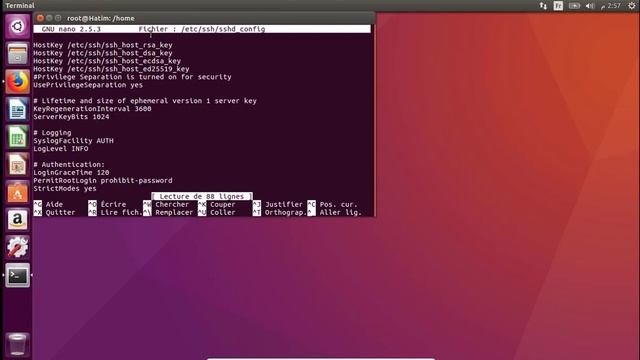Click the 'GNU nano 2.5.3' header text
Screen dimensions: 640x360
(x=71, y=29)
